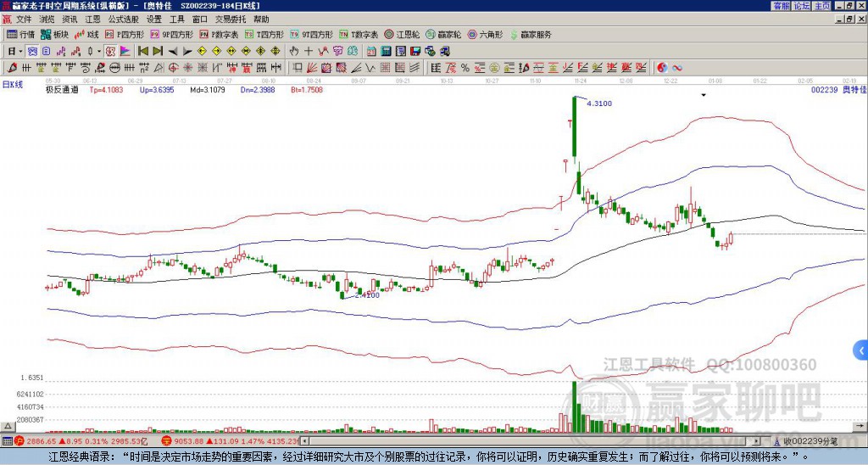Click the 极反通道 indicator label
This screenshot has height=465, width=868.
(62, 90)
